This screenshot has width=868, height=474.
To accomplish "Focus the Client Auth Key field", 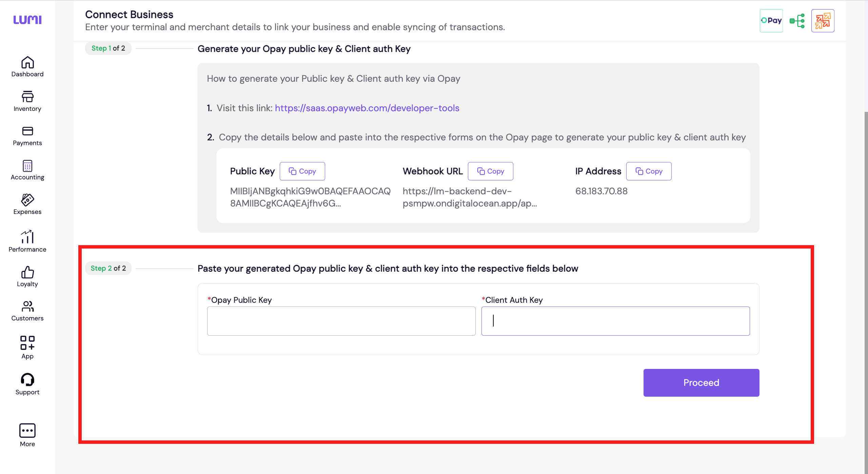I will (615, 321).
